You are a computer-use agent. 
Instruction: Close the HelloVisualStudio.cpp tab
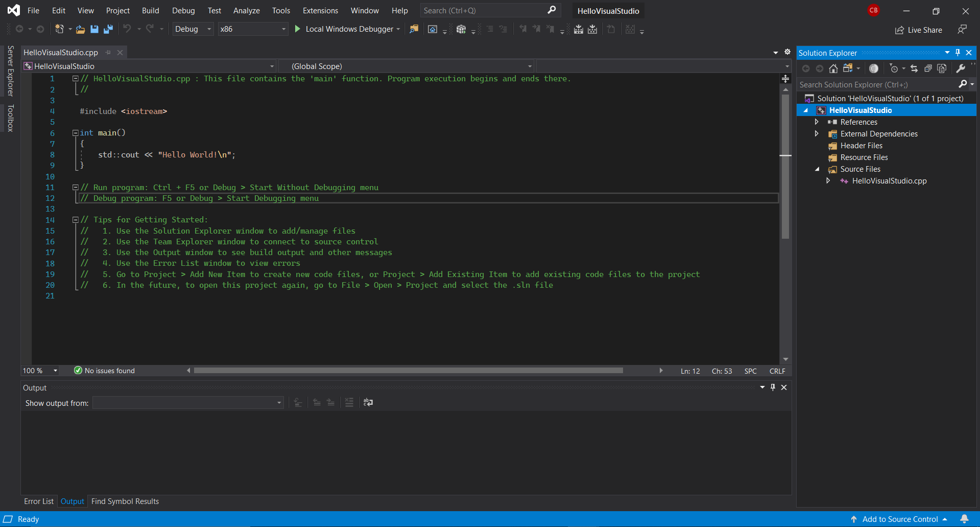pyautogui.click(x=120, y=53)
